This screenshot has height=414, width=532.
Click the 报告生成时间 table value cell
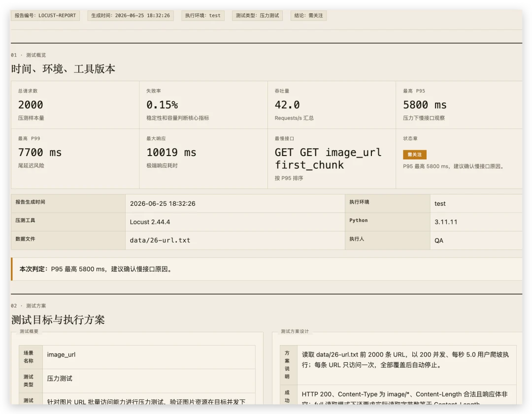click(x=235, y=203)
